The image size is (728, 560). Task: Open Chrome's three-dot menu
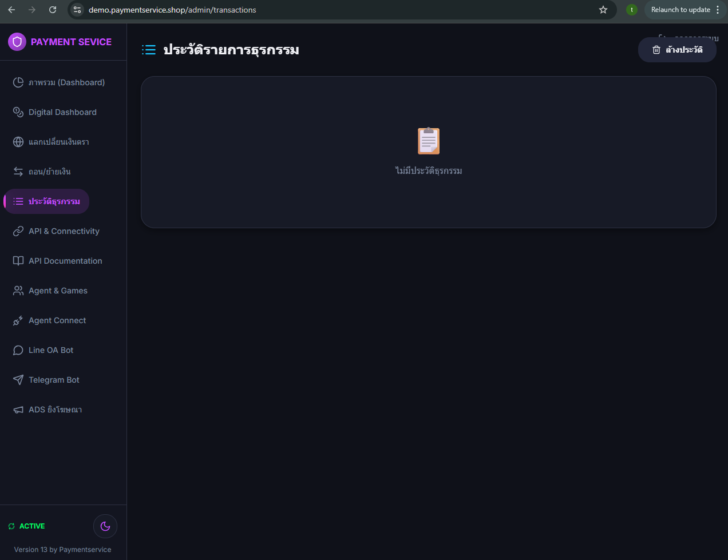(x=718, y=10)
